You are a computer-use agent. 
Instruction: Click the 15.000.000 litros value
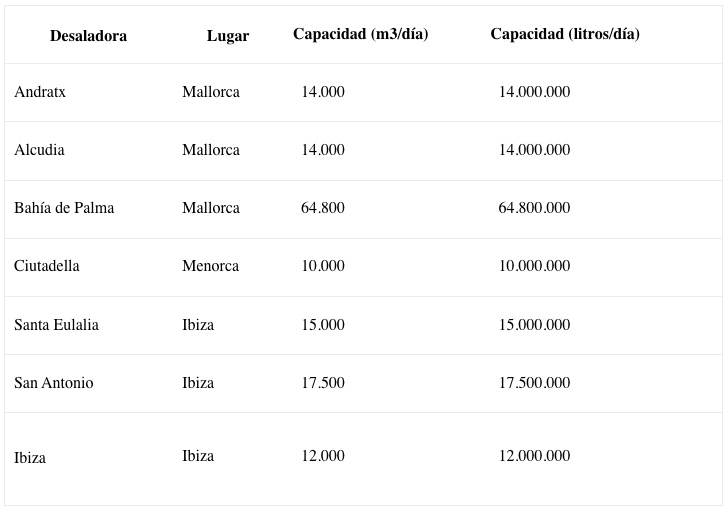click(534, 325)
